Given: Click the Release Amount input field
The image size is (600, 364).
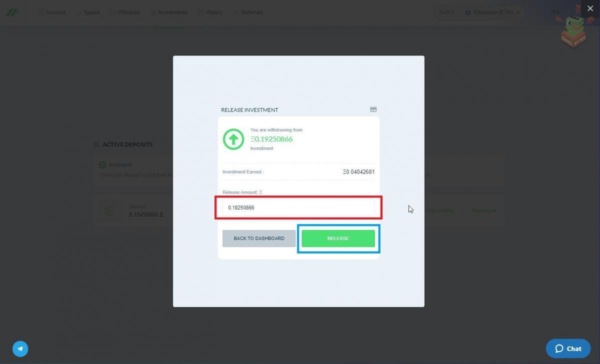Looking at the screenshot, I should pos(298,207).
